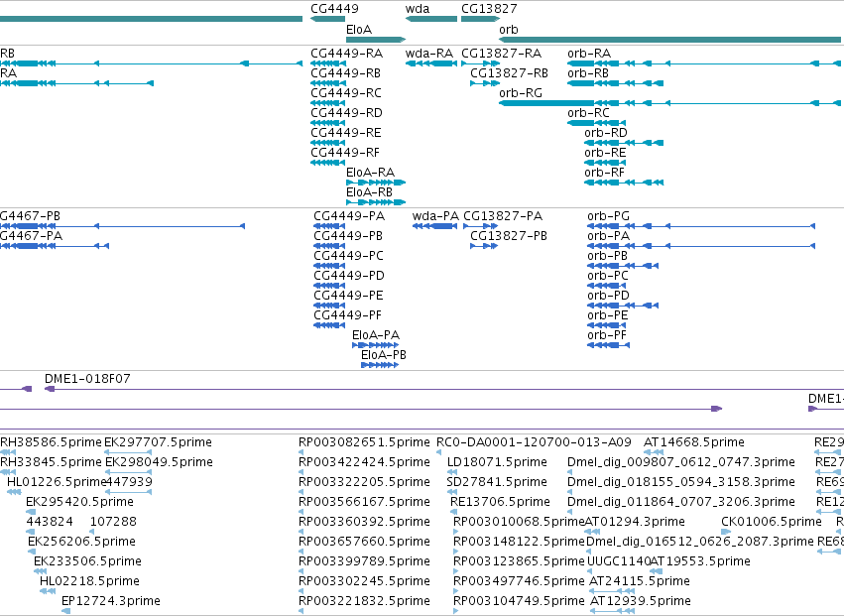Select RC0-DA0001-120700-013-A09 feature
The width and height of the screenshot is (844, 616).
[x=439, y=452]
